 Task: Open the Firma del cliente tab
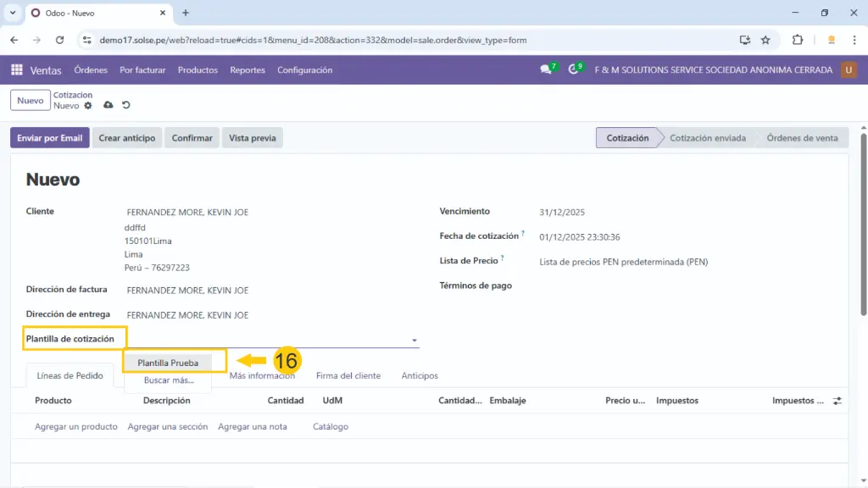click(x=348, y=375)
